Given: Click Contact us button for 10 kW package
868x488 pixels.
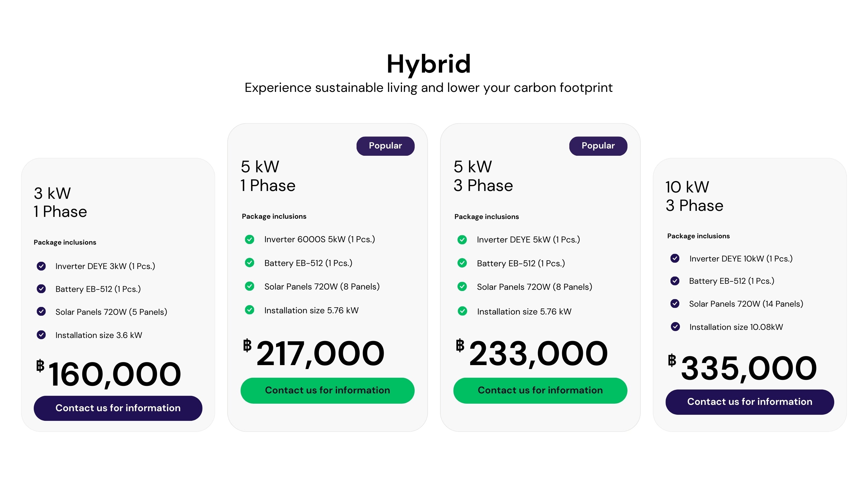Looking at the screenshot, I should pyautogui.click(x=750, y=402).
